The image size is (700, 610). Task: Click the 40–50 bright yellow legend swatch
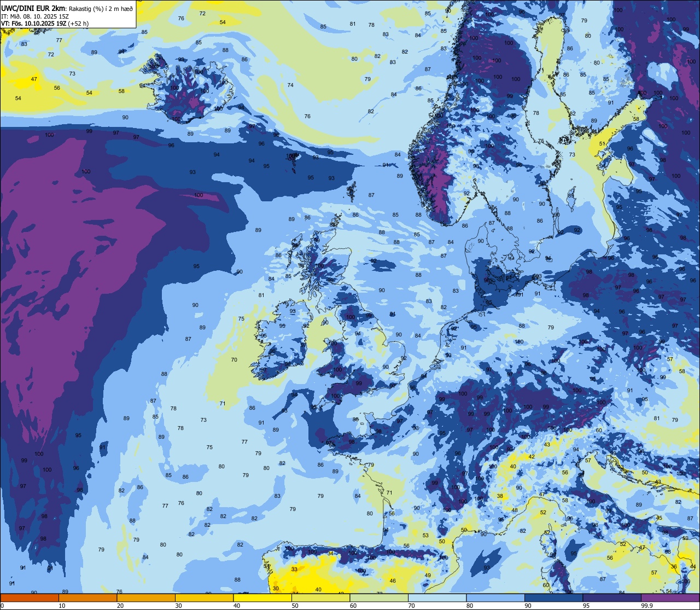point(262,597)
